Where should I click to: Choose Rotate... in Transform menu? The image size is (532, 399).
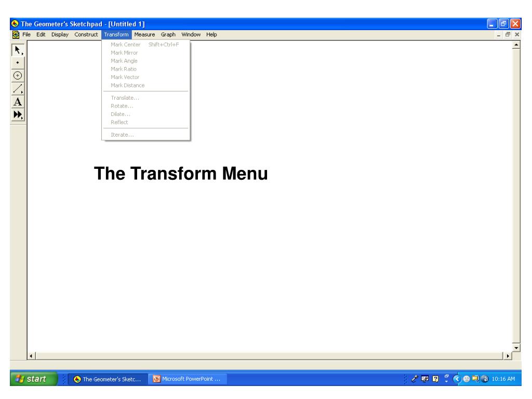point(146,106)
